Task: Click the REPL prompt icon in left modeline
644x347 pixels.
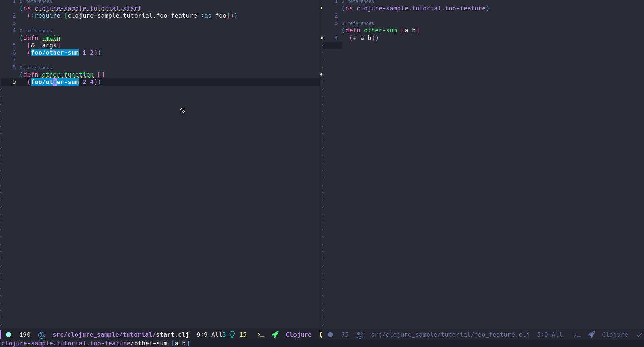Action: [x=261, y=335]
